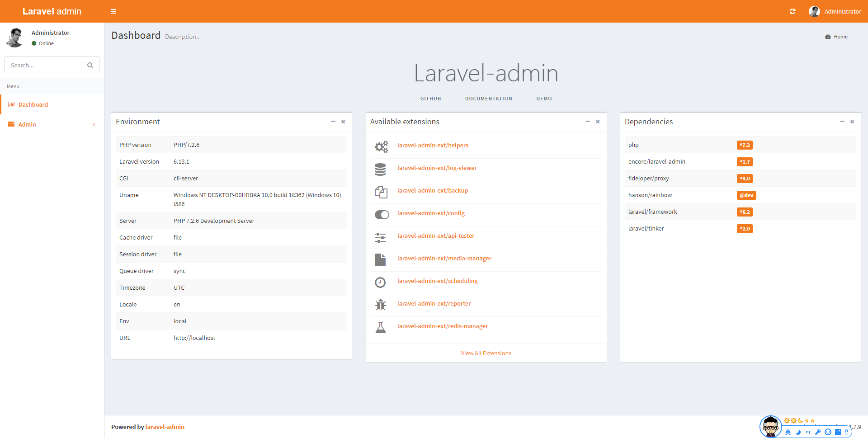Open laravel-admin-ext/config link
This screenshot has height=438, width=868.
click(431, 213)
